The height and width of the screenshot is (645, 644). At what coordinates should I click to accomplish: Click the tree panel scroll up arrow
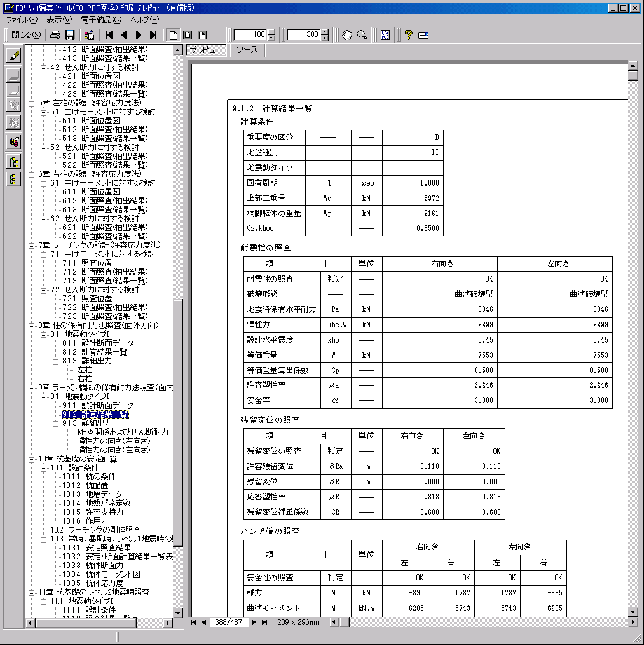(x=178, y=51)
